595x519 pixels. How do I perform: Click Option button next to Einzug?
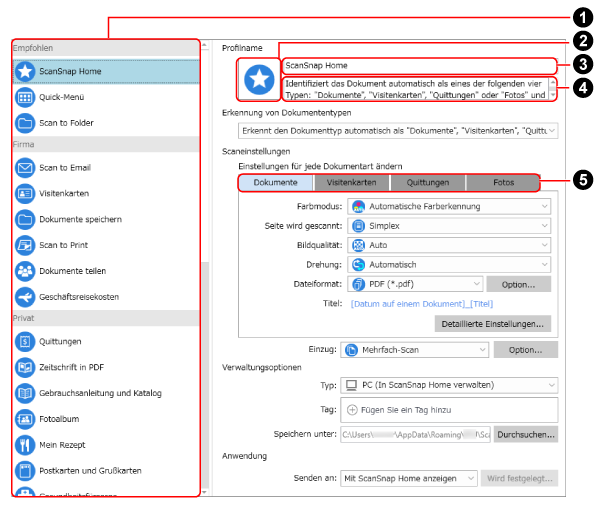(526, 350)
